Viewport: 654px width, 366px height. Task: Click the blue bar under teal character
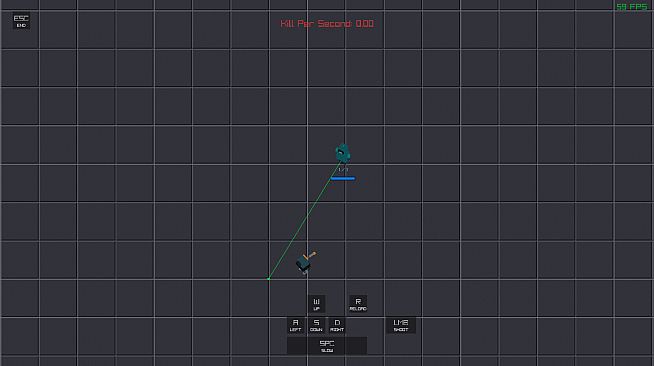pyautogui.click(x=343, y=178)
